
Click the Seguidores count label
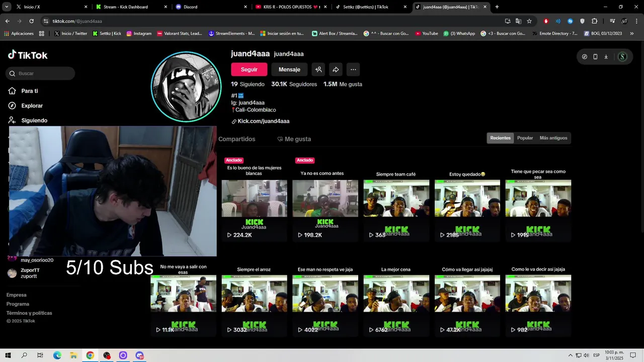click(303, 84)
